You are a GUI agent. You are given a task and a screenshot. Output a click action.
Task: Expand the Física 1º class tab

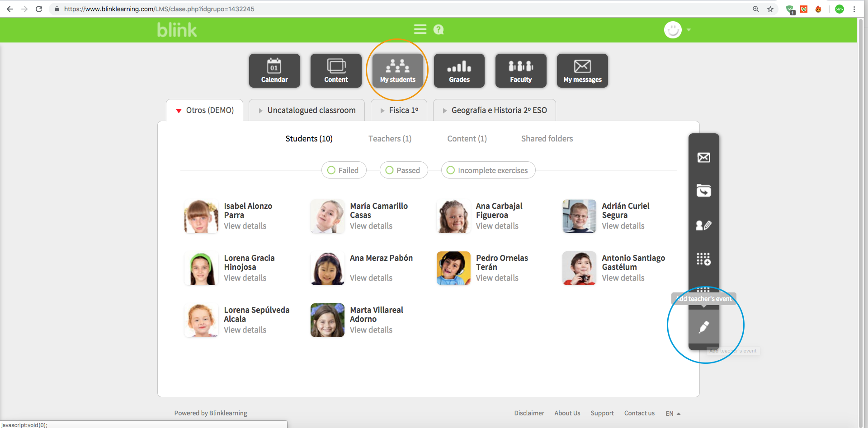(x=399, y=110)
